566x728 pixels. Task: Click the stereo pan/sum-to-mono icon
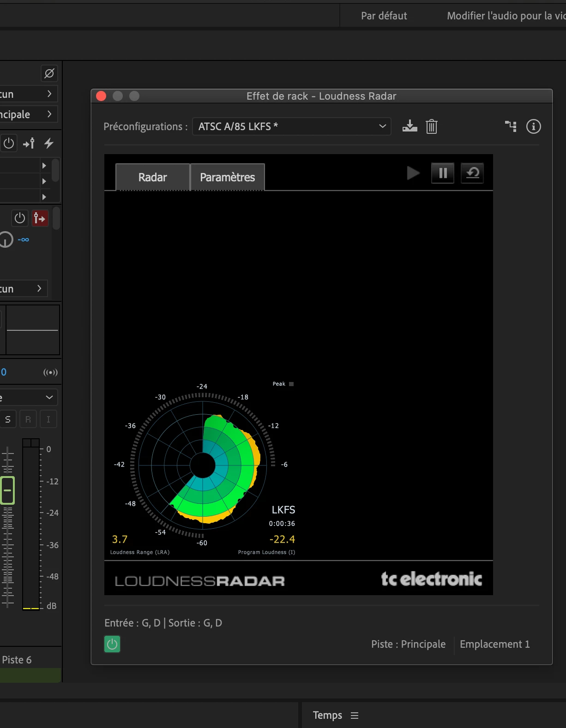50,373
